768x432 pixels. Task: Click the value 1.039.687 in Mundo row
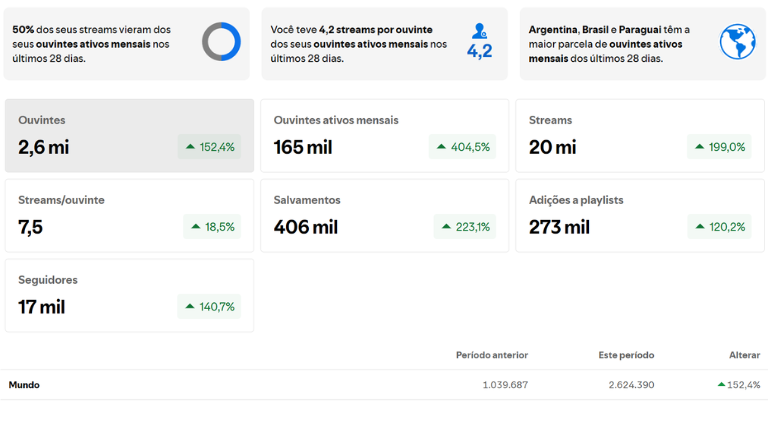pyautogui.click(x=505, y=385)
